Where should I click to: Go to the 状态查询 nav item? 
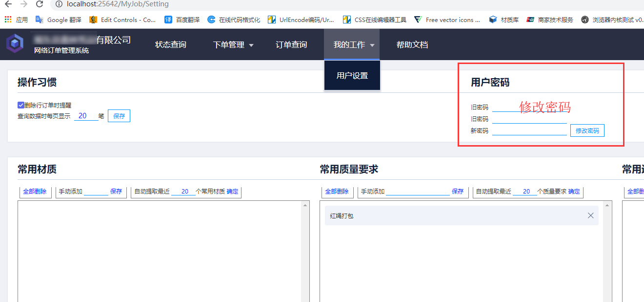171,45
